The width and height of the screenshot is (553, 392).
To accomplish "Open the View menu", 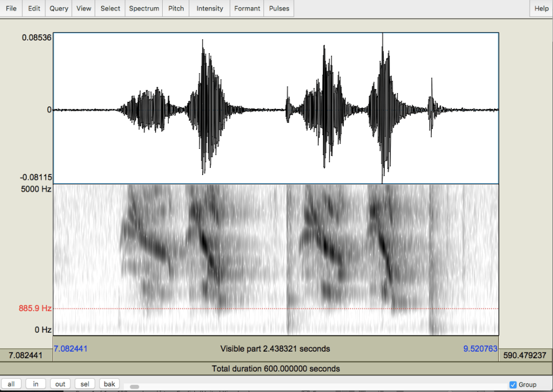I will (x=84, y=8).
